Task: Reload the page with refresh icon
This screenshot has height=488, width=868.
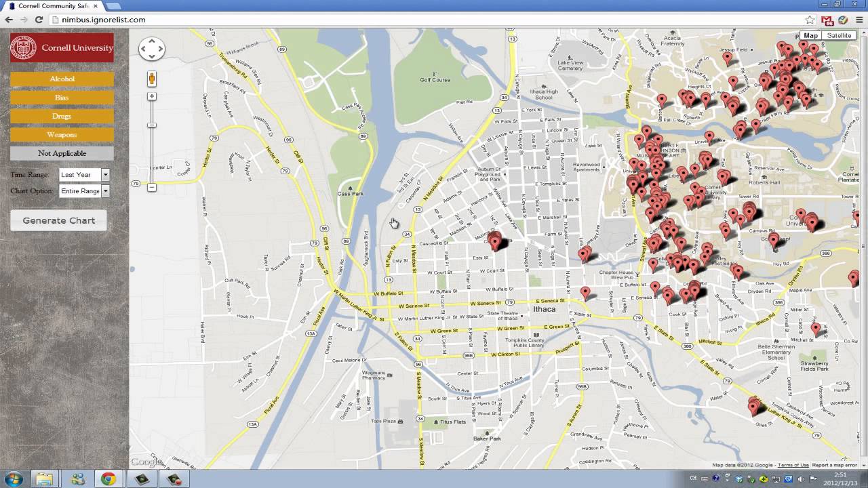Action: [39, 20]
